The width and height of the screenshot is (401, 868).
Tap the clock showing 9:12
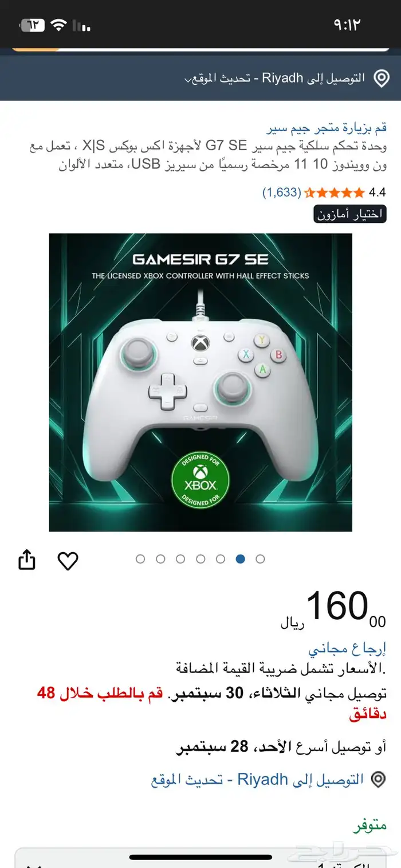point(348,24)
